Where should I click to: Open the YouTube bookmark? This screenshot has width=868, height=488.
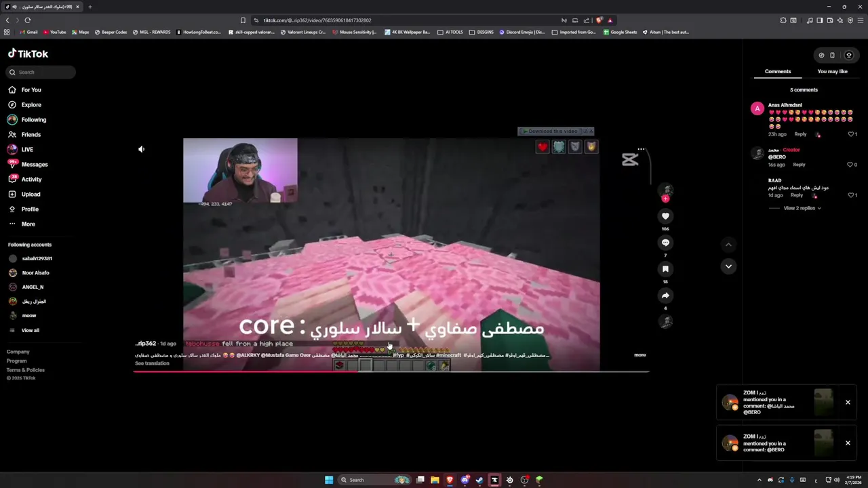(x=54, y=32)
